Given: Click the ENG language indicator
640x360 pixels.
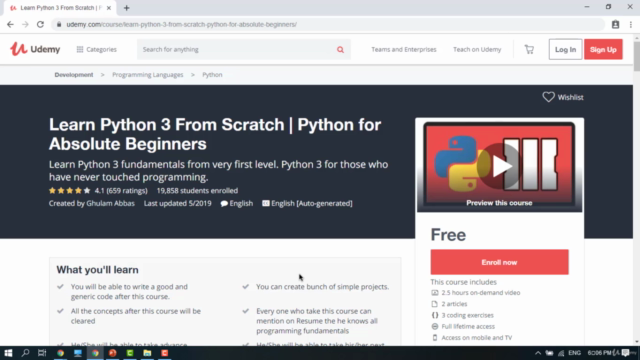Looking at the screenshot, I should pos(574,353).
